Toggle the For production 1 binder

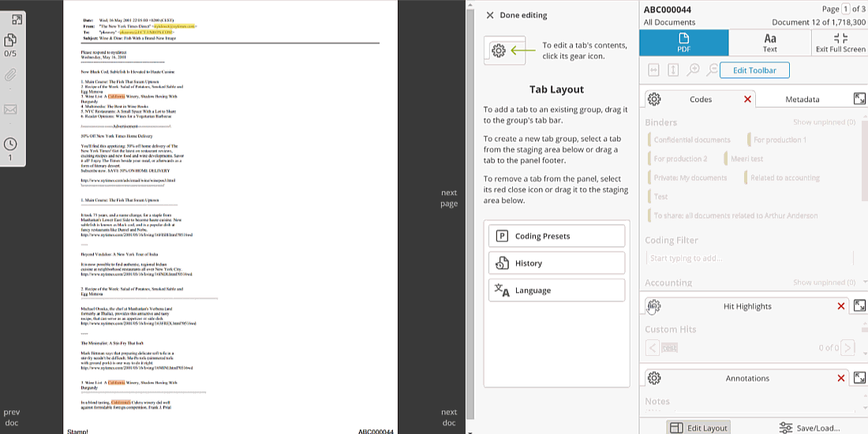coord(777,140)
